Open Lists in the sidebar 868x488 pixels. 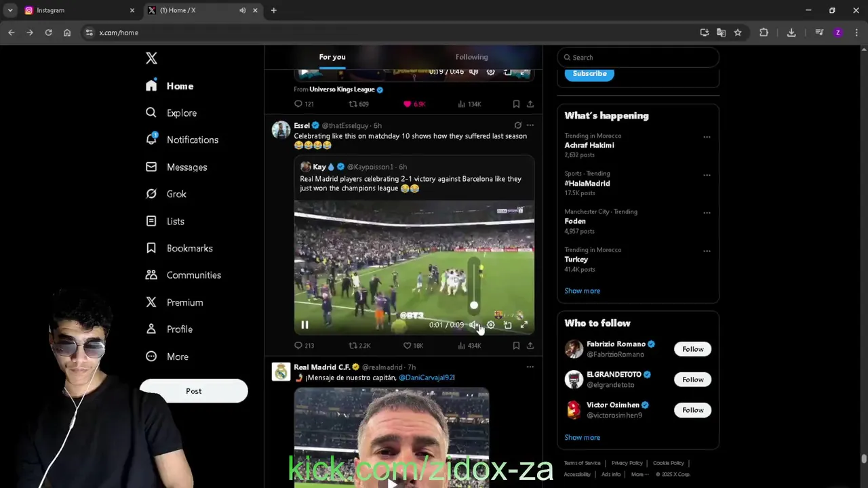click(165, 221)
